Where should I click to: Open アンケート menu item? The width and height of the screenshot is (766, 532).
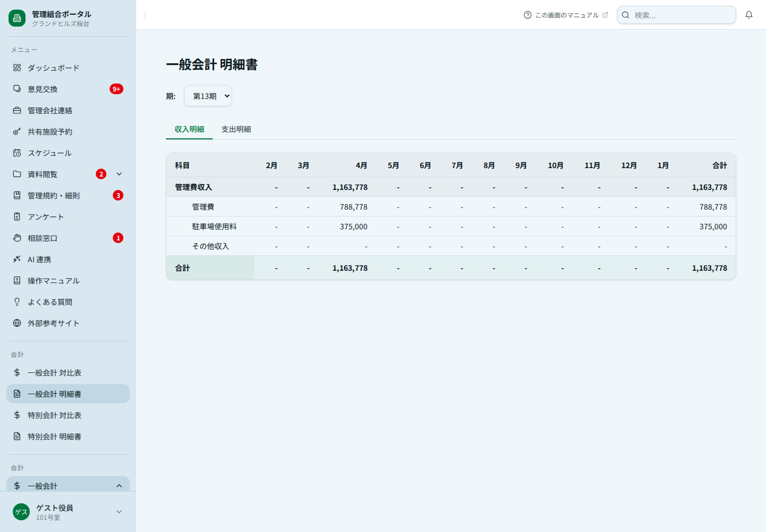tap(68, 217)
